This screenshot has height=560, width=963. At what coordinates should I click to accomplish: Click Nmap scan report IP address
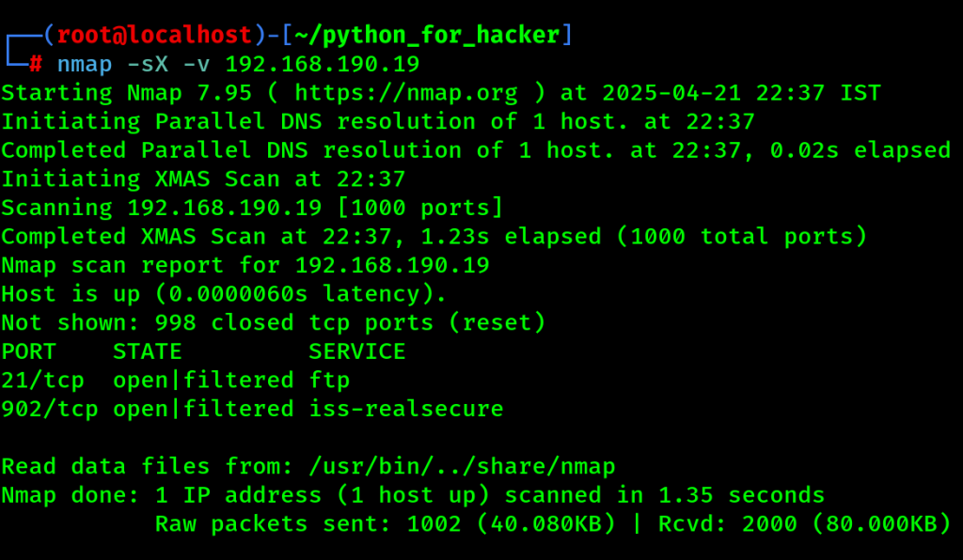(392, 265)
